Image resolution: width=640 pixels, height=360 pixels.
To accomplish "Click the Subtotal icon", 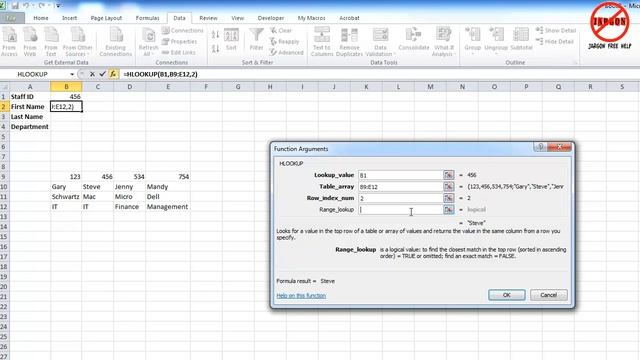I will coord(521,40).
